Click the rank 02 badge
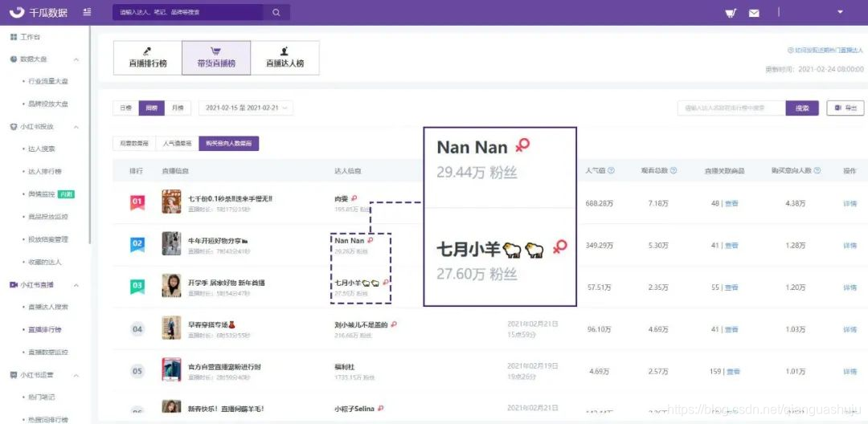 [x=137, y=244]
